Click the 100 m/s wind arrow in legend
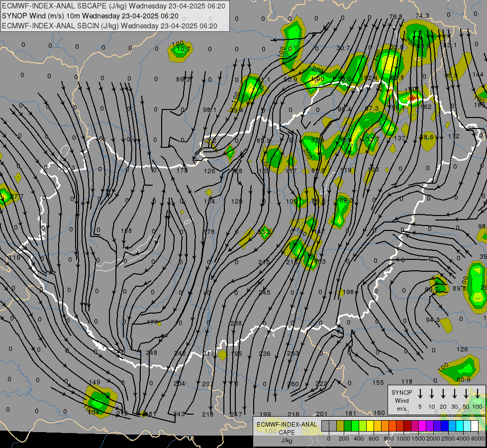This screenshot has height=448, width=487. tap(478, 393)
